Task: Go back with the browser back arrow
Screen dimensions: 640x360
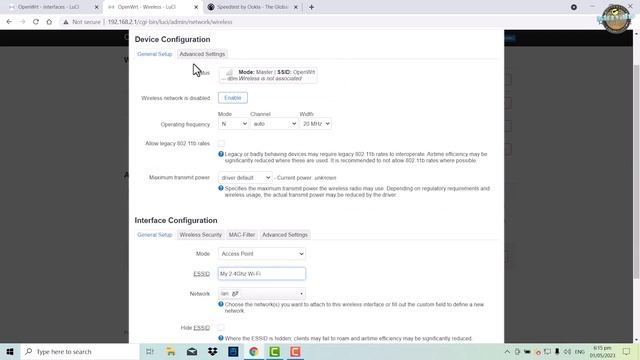Action: (x=9, y=22)
